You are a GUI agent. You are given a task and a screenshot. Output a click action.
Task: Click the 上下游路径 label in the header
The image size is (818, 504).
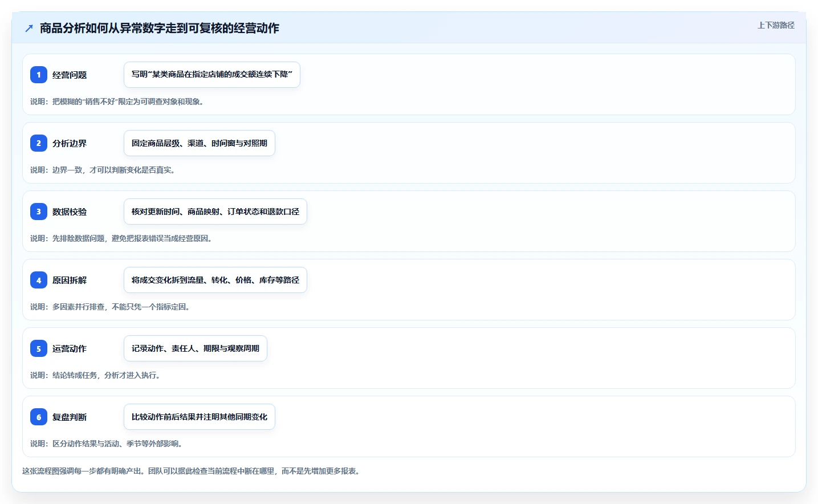point(776,25)
